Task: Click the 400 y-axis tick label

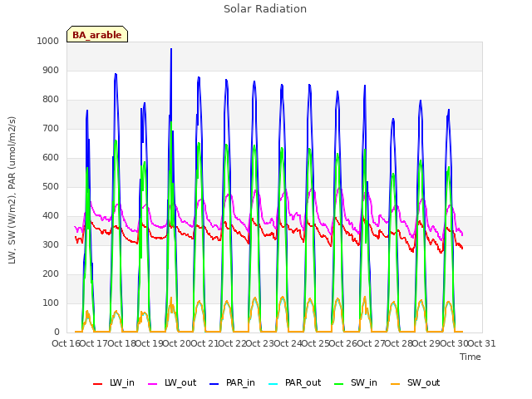Action: [51, 216]
